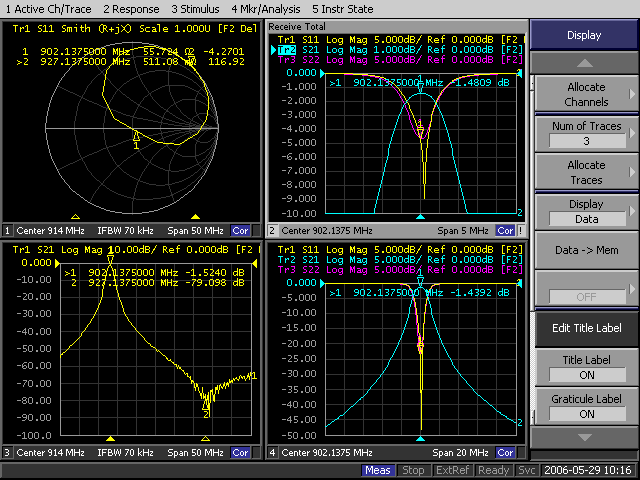Open Allocate Traces submenu

586,172
